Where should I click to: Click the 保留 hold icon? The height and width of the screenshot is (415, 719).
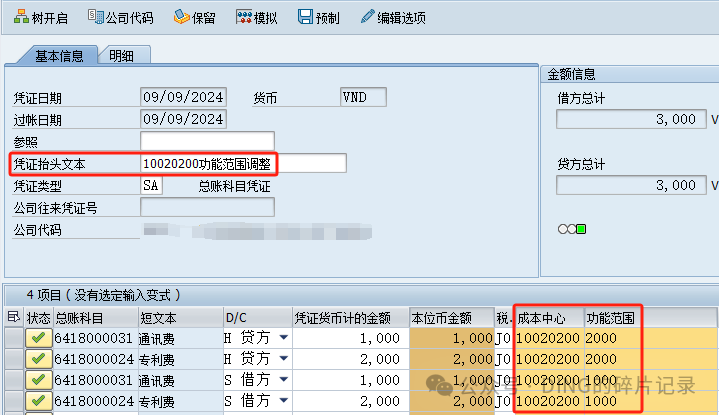click(x=182, y=17)
